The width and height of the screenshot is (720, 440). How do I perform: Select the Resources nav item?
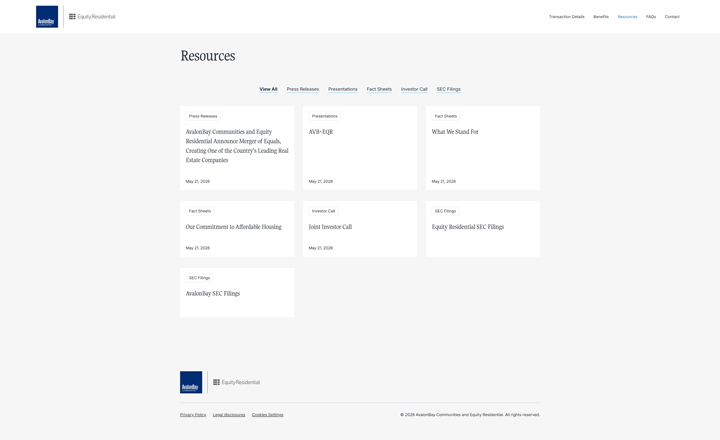pyautogui.click(x=627, y=17)
